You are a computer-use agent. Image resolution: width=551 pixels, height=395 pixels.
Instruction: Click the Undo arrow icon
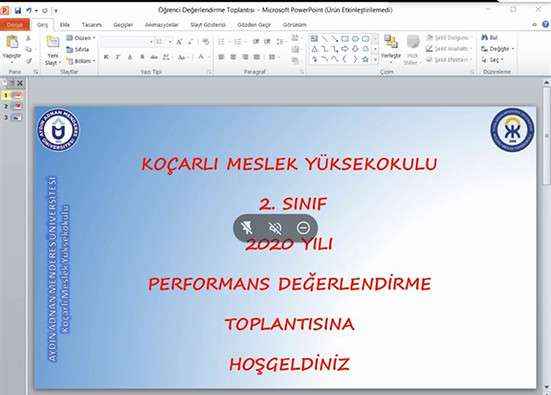[29, 11]
